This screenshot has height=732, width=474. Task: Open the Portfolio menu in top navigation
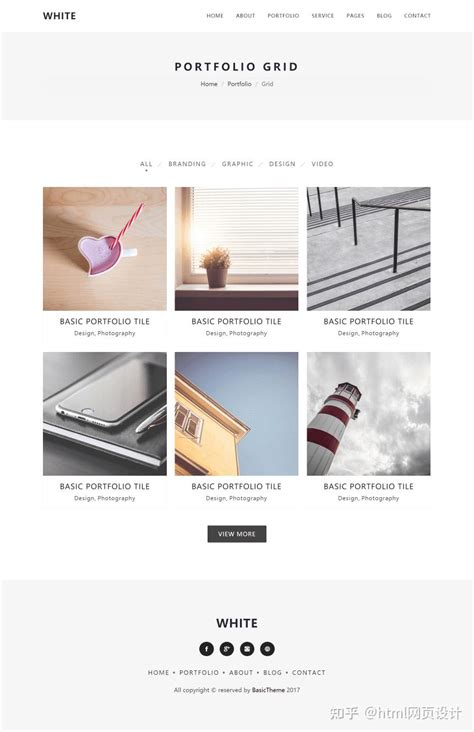point(283,15)
